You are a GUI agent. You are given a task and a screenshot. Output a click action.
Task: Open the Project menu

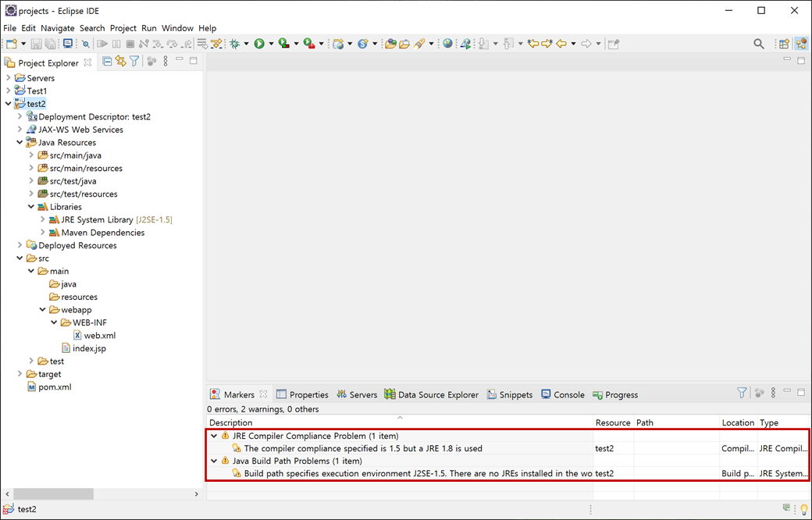(123, 28)
